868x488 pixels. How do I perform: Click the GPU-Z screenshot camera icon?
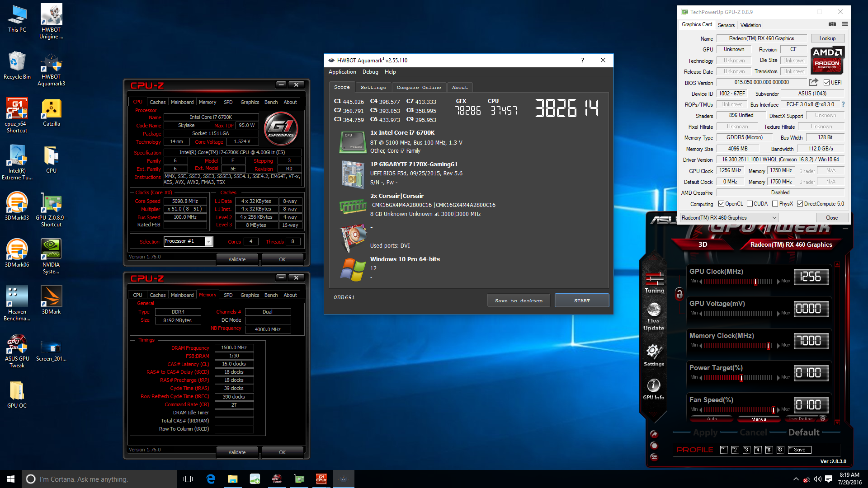[x=832, y=24]
